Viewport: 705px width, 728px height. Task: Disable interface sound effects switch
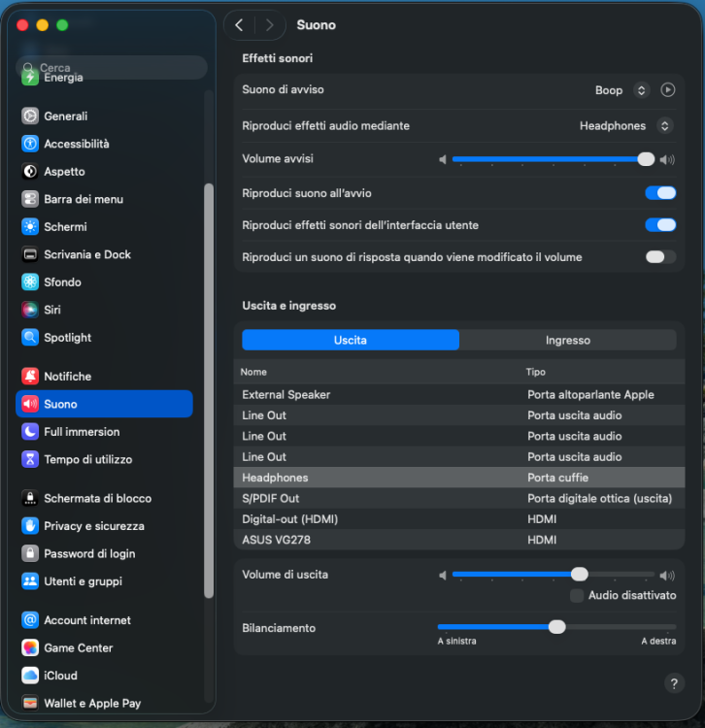[x=660, y=225]
